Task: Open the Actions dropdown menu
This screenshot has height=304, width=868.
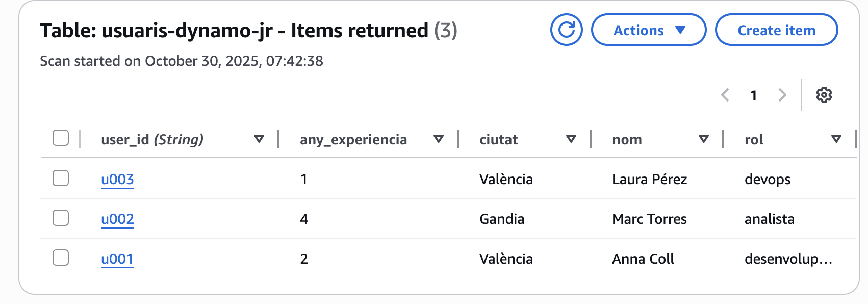Action: (x=648, y=30)
